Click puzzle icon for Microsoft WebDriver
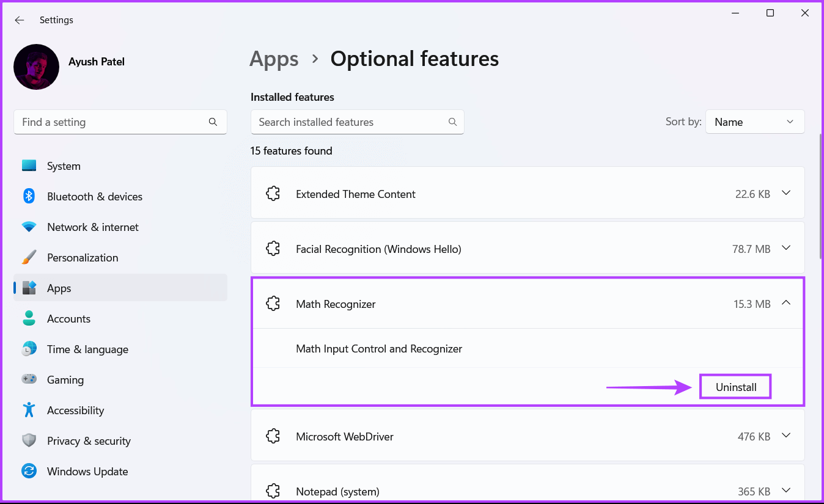The width and height of the screenshot is (824, 504). tap(273, 436)
